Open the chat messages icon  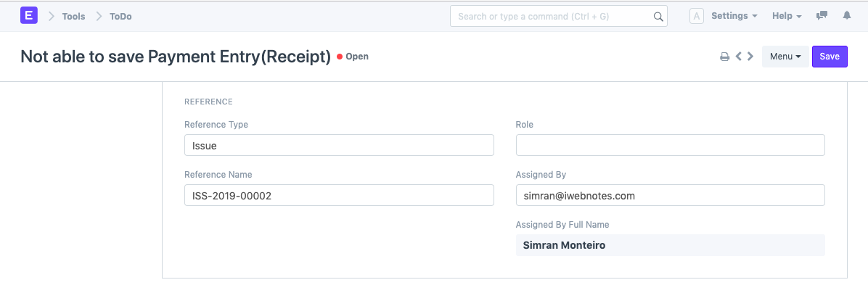[822, 16]
